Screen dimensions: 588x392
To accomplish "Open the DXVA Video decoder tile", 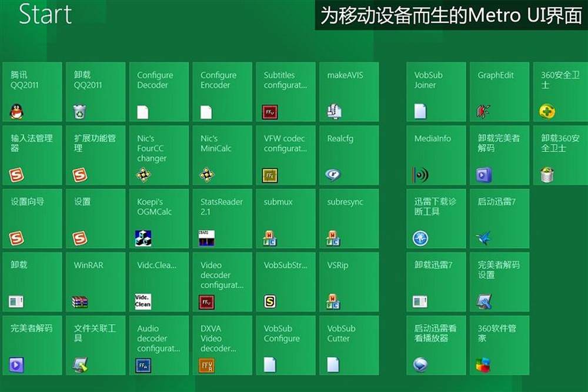I will (x=222, y=345).
